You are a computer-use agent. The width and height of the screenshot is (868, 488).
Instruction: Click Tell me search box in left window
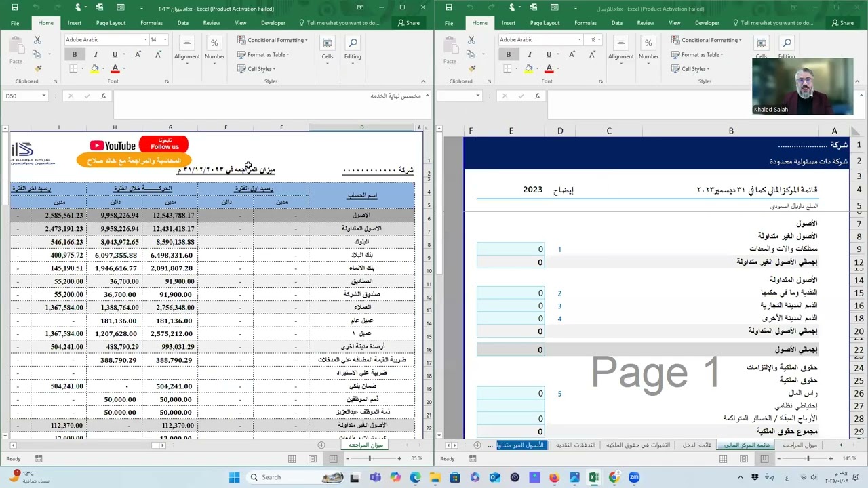(x=339, y=22)
